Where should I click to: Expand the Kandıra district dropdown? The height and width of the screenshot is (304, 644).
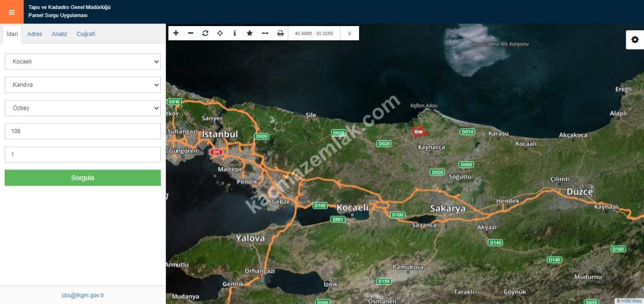82,84
